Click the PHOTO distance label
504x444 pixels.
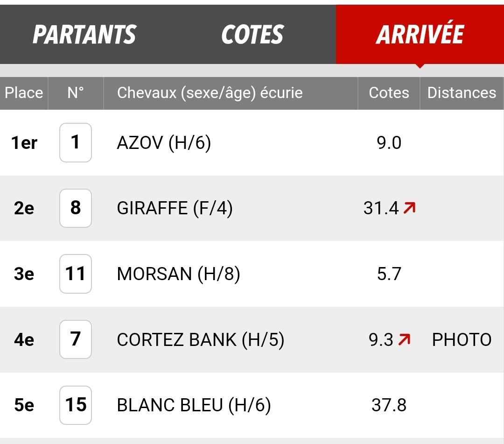(x=462, y=339)
